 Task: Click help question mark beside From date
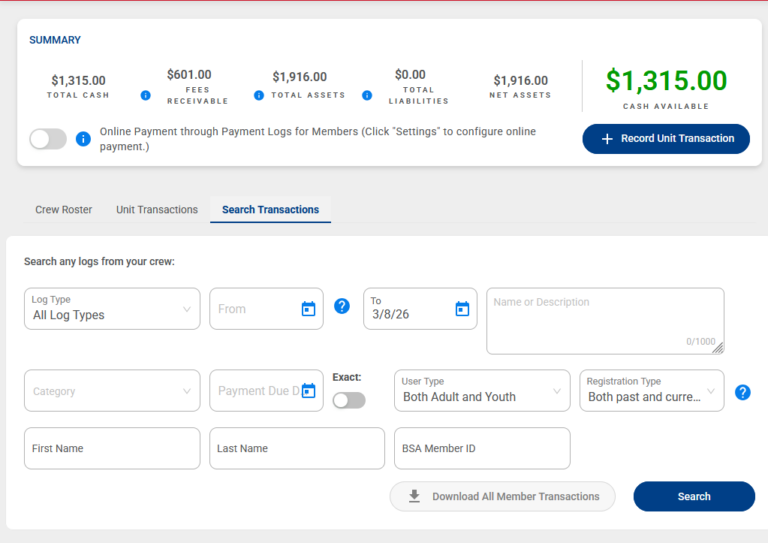(342, 307)
